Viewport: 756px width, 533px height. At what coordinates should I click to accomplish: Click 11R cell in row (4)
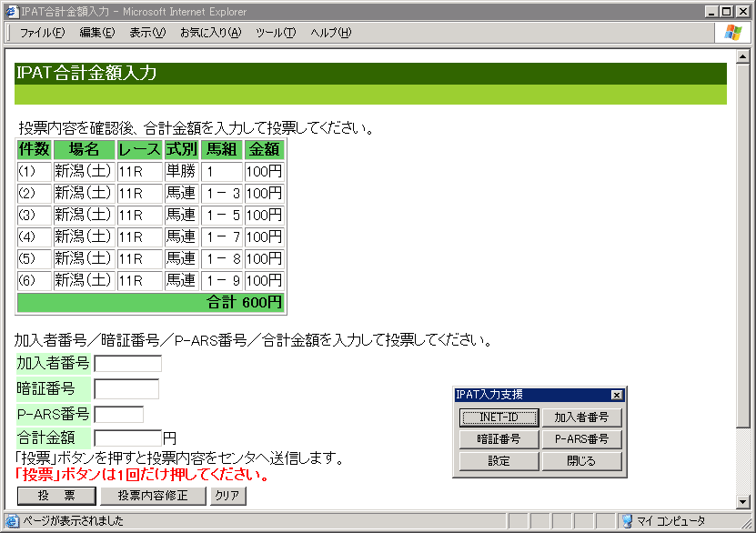pyautogui.click(x=140, y=237)
